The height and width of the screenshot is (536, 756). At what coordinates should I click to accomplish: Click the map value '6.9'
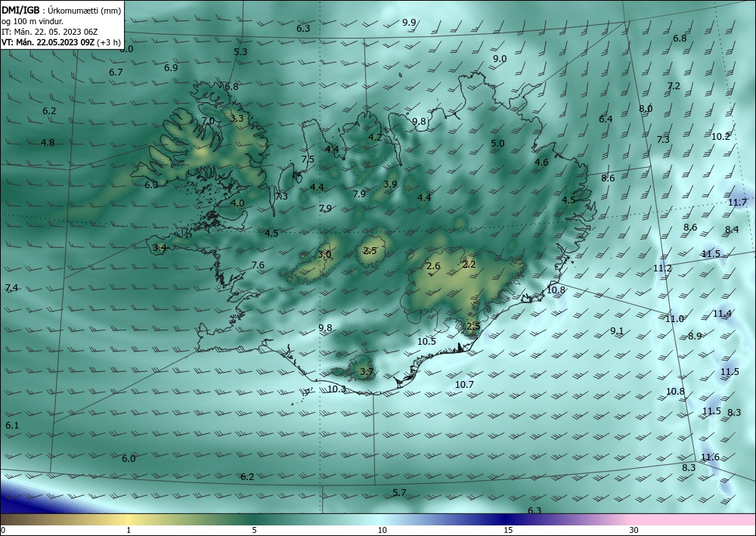[x=171, y=67]
